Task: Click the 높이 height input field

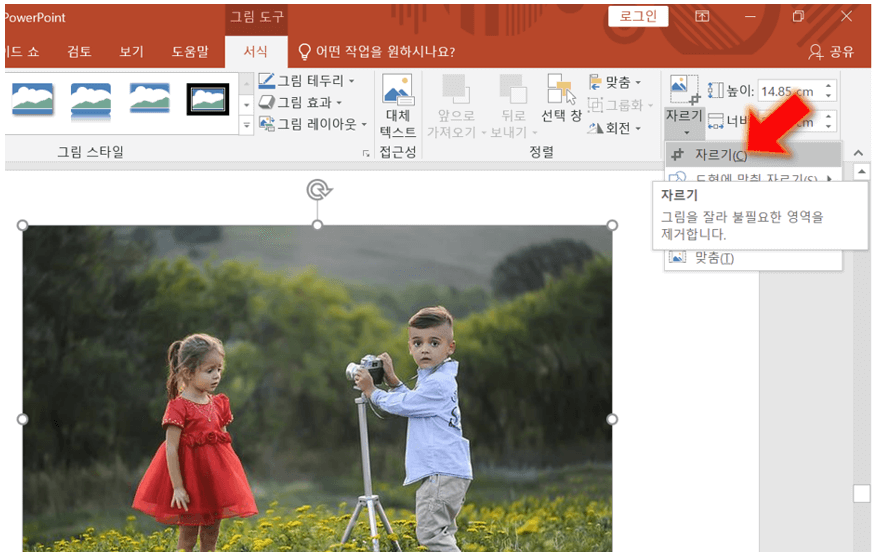Action: coord(791,91)
